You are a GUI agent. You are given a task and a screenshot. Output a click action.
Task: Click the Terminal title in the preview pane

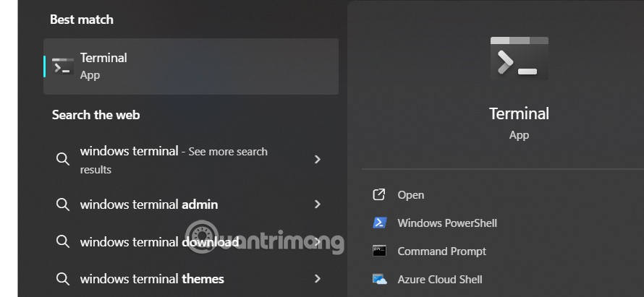point(519,113)
